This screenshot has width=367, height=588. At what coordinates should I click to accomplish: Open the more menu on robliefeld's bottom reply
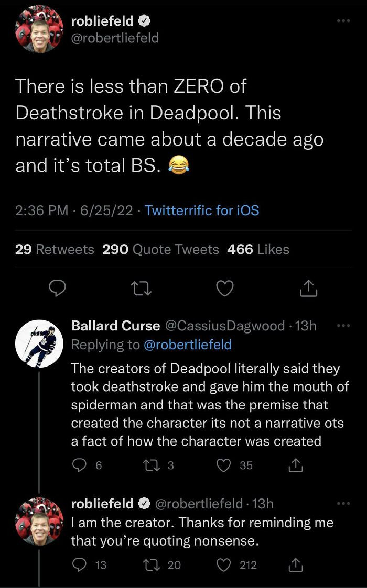click(x=343, y=502)
